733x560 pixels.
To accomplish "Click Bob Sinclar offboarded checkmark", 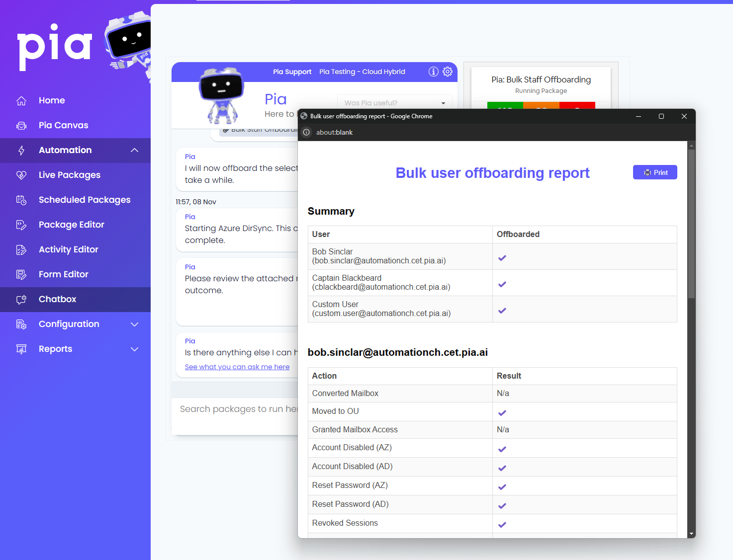I will [x=502, y=258].
